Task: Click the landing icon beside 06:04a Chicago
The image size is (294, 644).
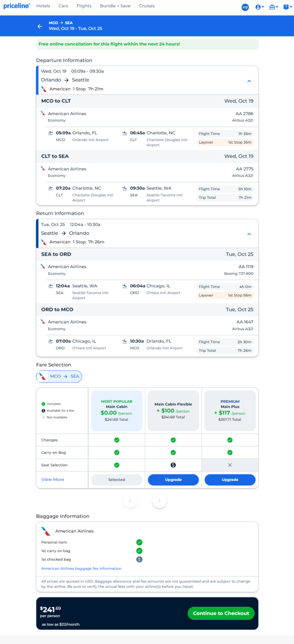Action: tap(125, 286)
